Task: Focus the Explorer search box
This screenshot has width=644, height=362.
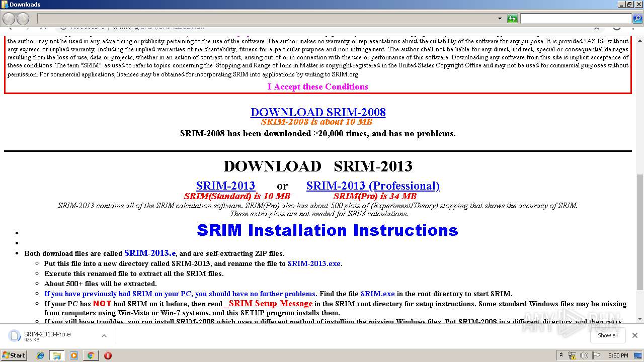Action: (576, 19)
